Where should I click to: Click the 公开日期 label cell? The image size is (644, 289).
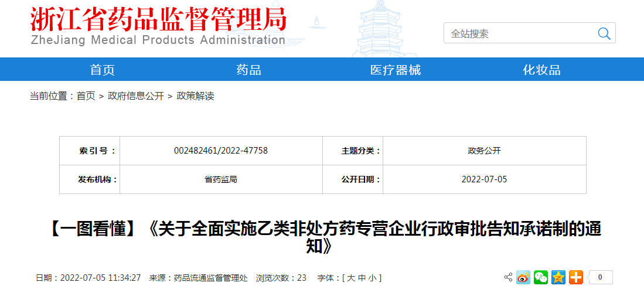353,179
